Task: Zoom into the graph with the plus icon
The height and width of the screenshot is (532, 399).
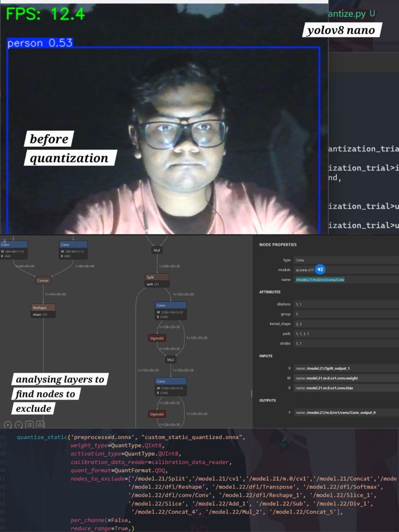Action: pyautogui.click(x=7, y=425)
